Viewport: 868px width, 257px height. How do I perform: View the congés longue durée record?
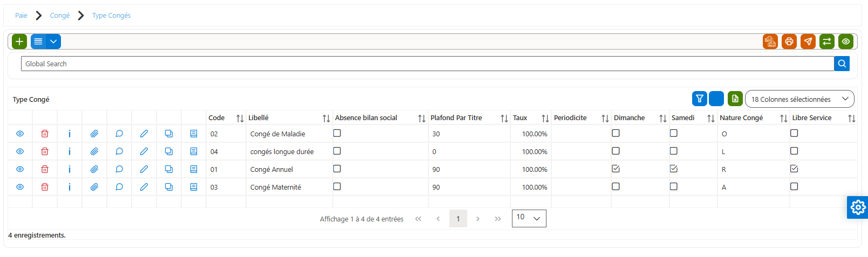20,151
